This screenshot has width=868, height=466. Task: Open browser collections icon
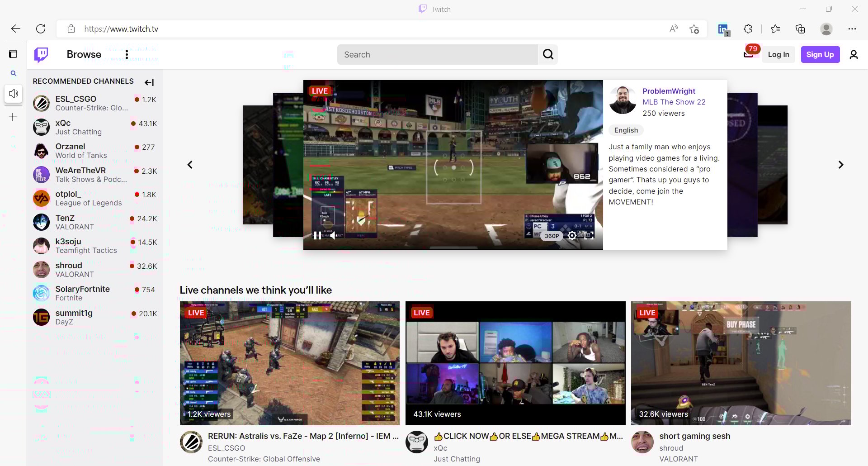(x=800, y=29)
